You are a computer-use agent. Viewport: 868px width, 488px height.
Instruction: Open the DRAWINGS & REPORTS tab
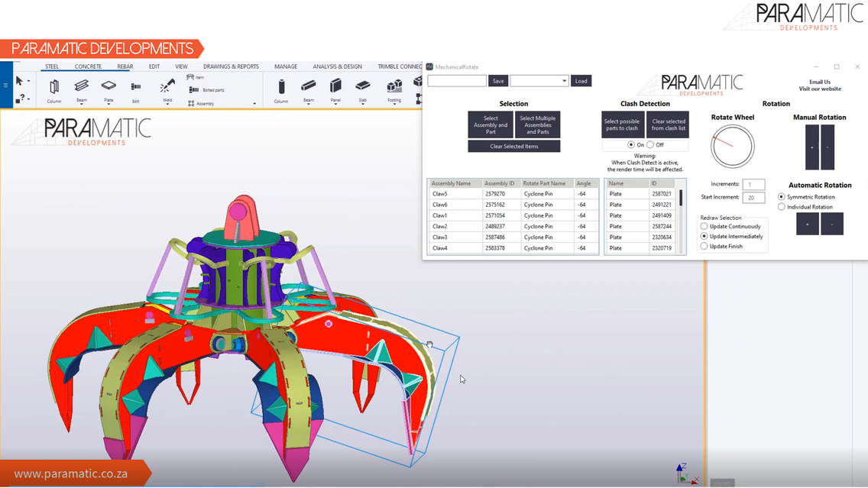coord(231,66)
